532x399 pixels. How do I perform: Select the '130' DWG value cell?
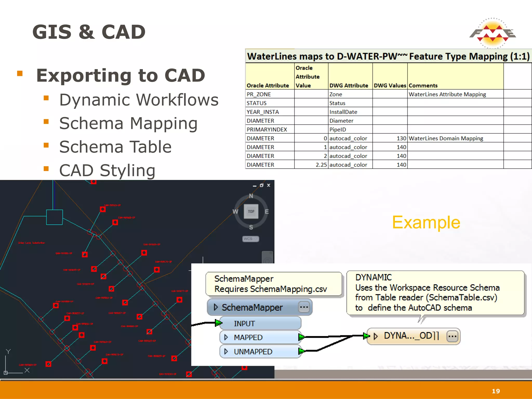pyautogui.click(x=390, y=138)
